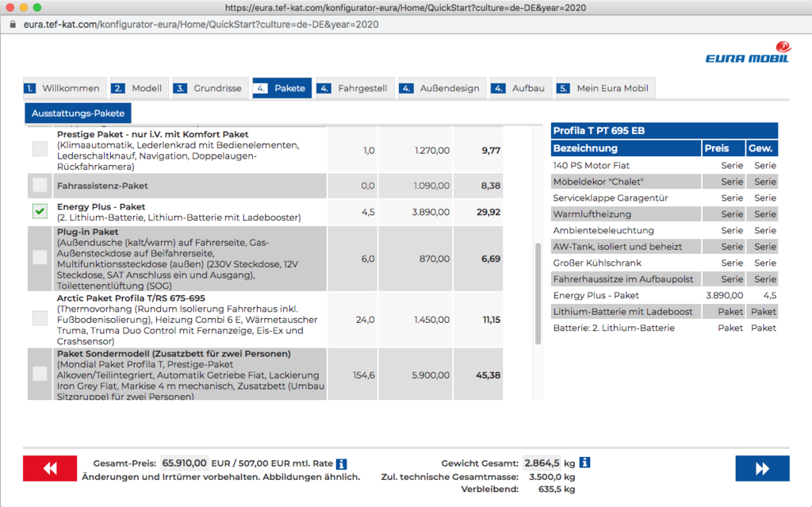Open info icon next to total weight
This screenshot has width=812, height=507.
584,463
